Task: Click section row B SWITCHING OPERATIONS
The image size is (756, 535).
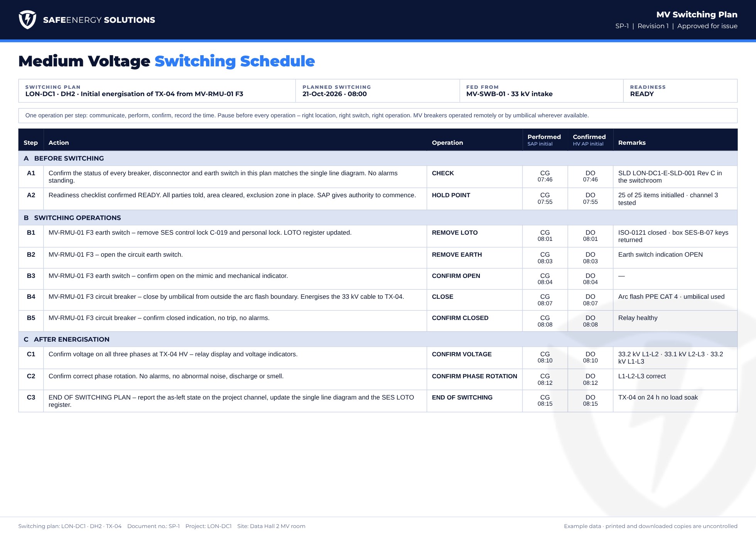Action: 378,218
